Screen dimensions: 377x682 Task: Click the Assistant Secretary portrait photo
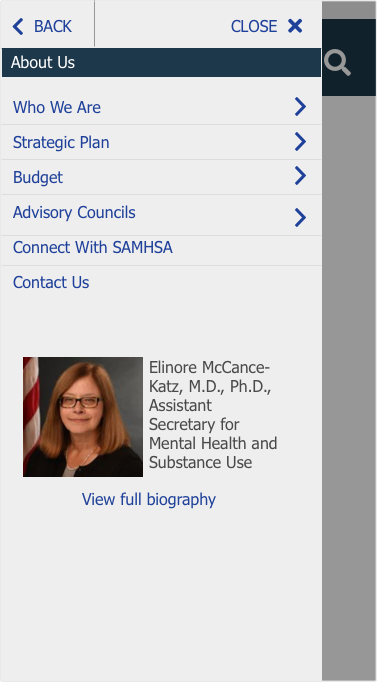coord(83,417)
